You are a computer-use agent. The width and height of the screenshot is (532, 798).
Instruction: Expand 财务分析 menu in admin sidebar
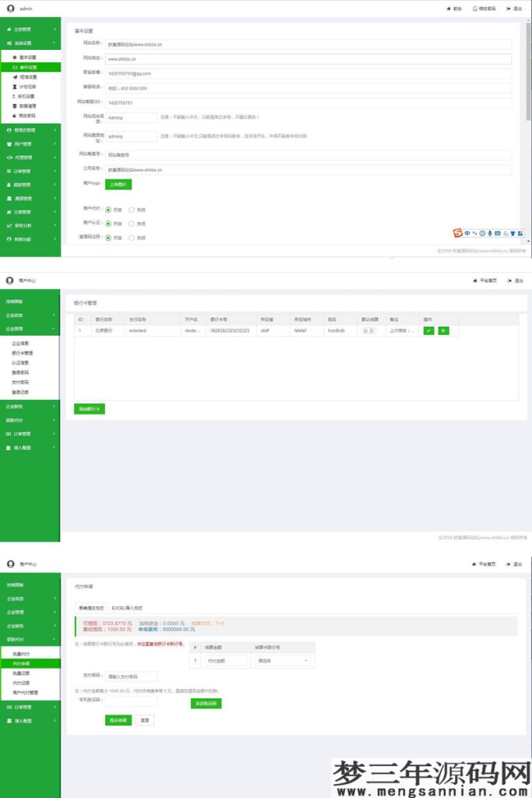pos(30,225)
